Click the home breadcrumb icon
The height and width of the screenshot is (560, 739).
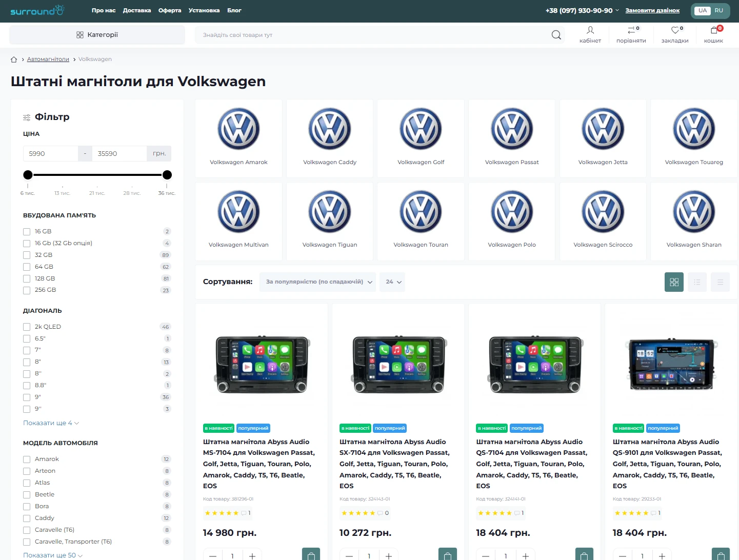14,59
